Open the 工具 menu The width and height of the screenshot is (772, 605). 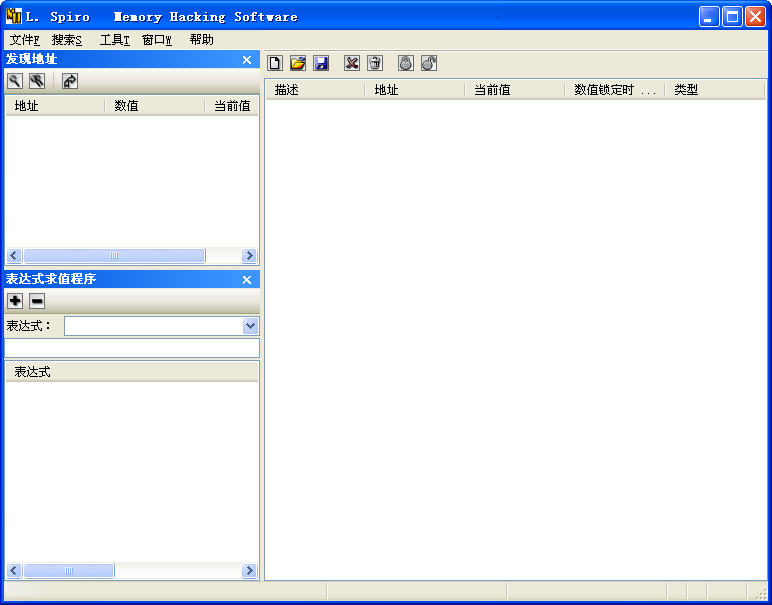coord(114,40)
